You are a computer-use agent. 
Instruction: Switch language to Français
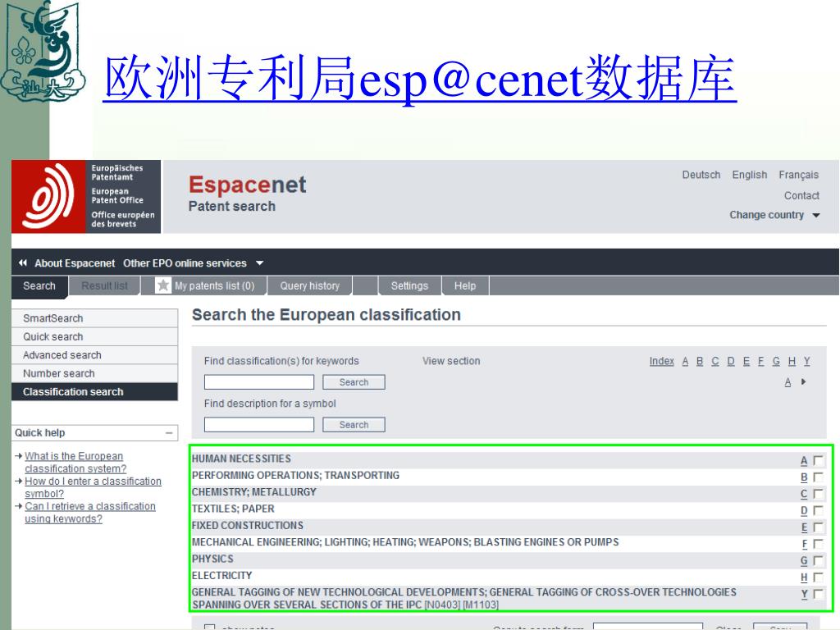coord(798,175)
